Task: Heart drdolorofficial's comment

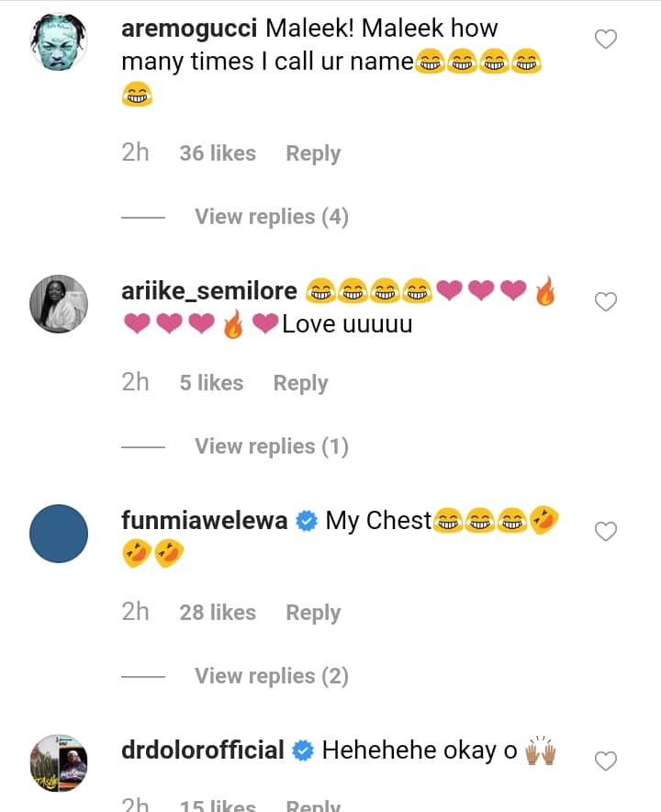Action: [x=606, y=761]
